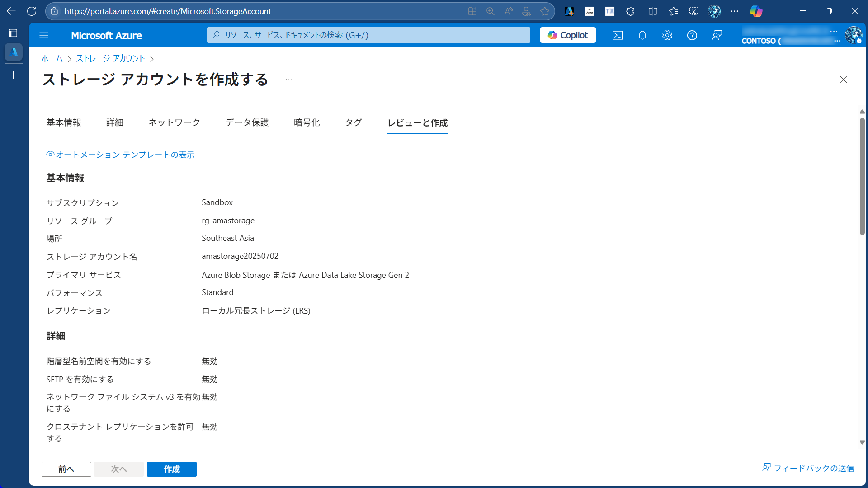Open the more options ellipsis beside title
The image size is (868, 488).
coord(289,80)
